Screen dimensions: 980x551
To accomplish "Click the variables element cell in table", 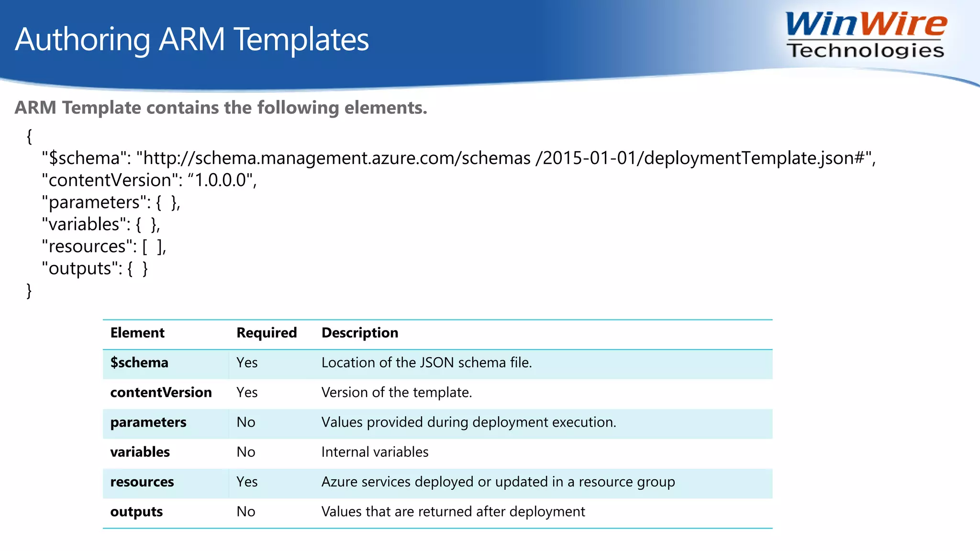I will coord(140,452).
